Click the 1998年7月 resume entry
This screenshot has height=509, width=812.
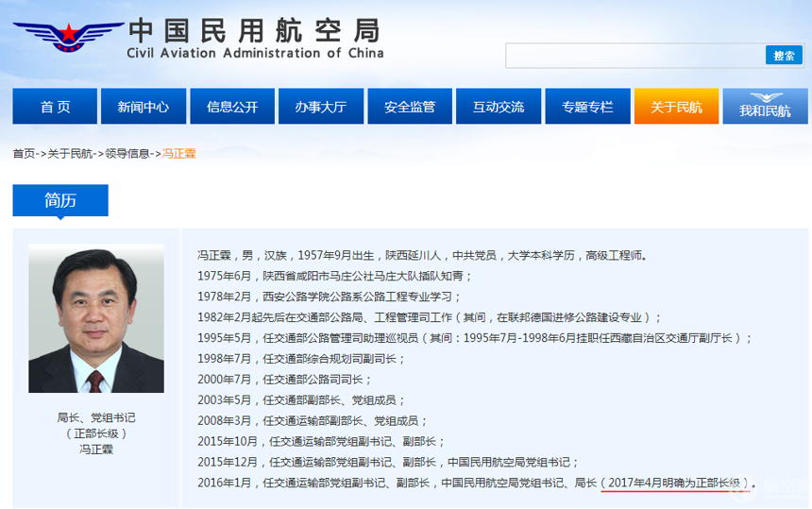(x=301, y=359)
